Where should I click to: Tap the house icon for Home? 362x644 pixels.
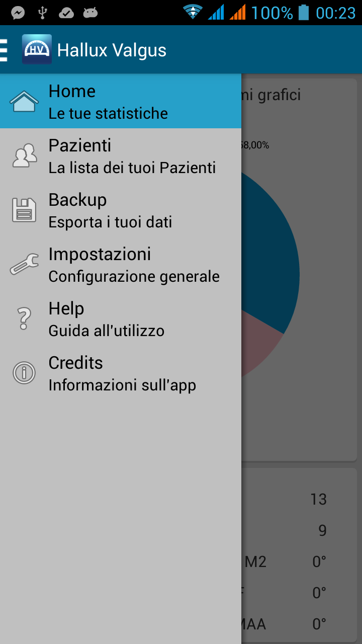[24, 102]
